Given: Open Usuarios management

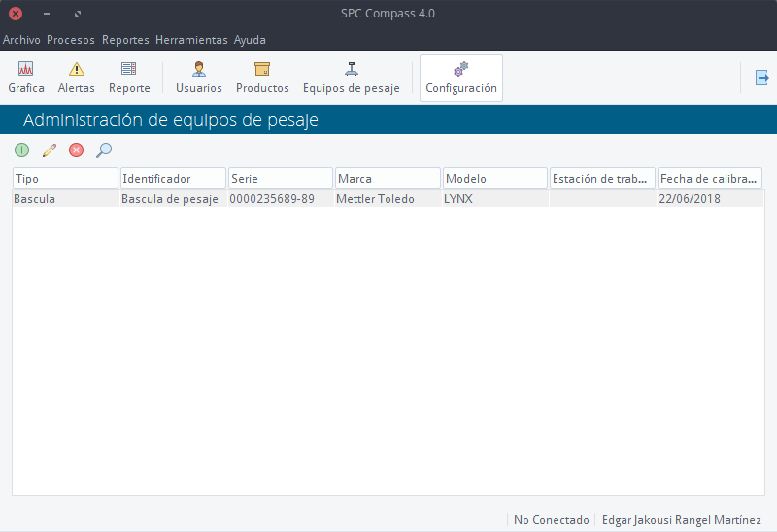Looking at the screenshot, I should [199, 78].
